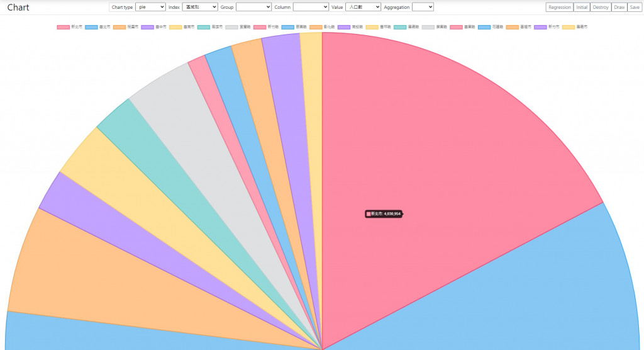Toggle the 臺中市 legend item
This screenshot has height=350, width=644.
tap(153, 26)
